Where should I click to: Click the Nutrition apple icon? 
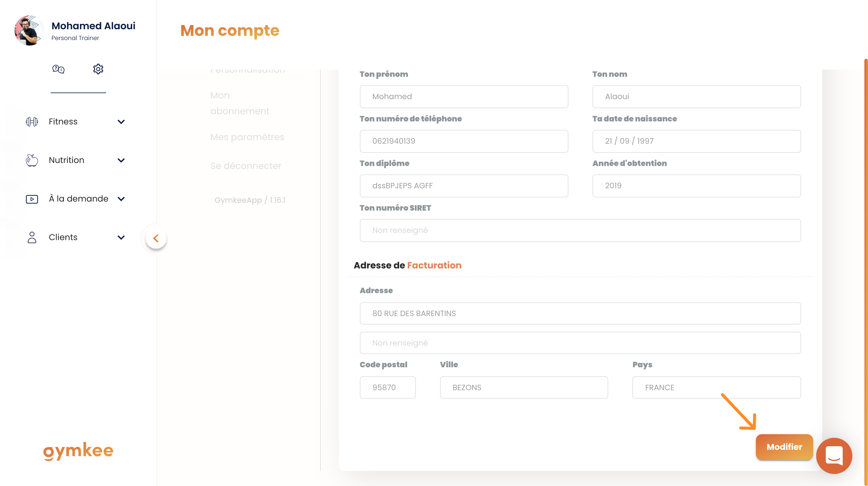click(x=32, y=160)
